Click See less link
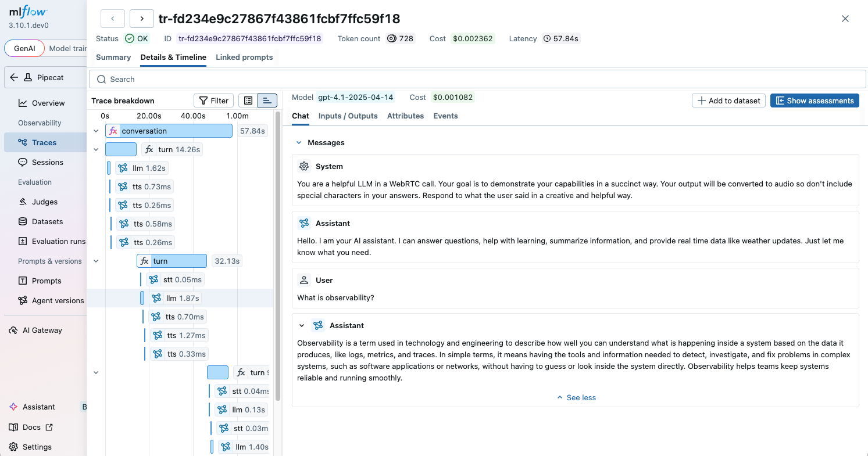The height and width of the screenshot is (456, 868). coord(576,397)
